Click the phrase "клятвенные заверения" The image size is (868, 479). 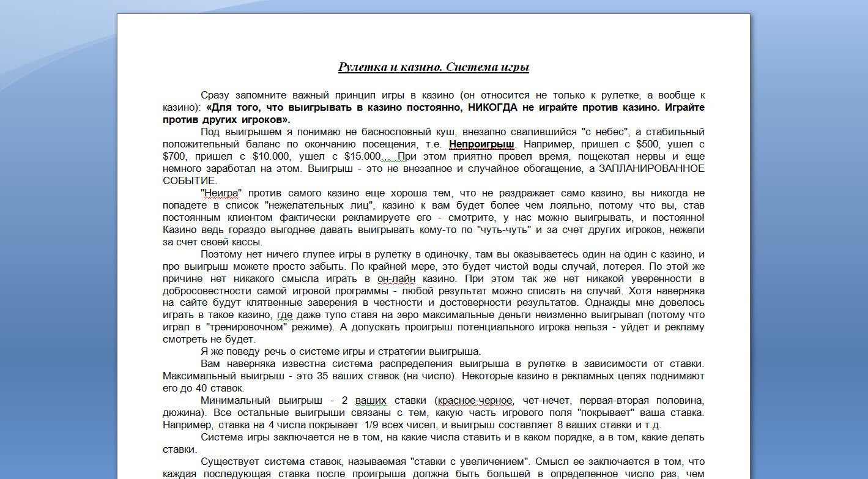278,303
